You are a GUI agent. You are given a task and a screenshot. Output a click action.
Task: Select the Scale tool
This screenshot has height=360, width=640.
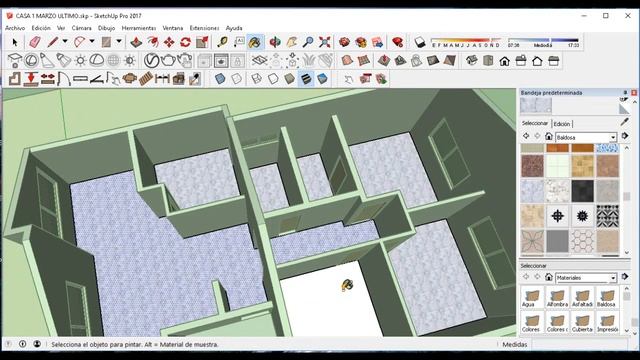click(202, 42)
